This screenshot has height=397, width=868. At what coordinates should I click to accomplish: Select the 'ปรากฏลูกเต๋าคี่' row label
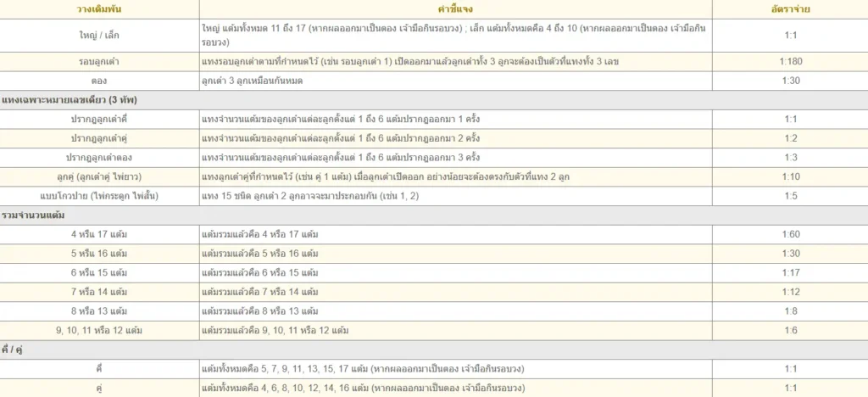[x=99, y=120]
